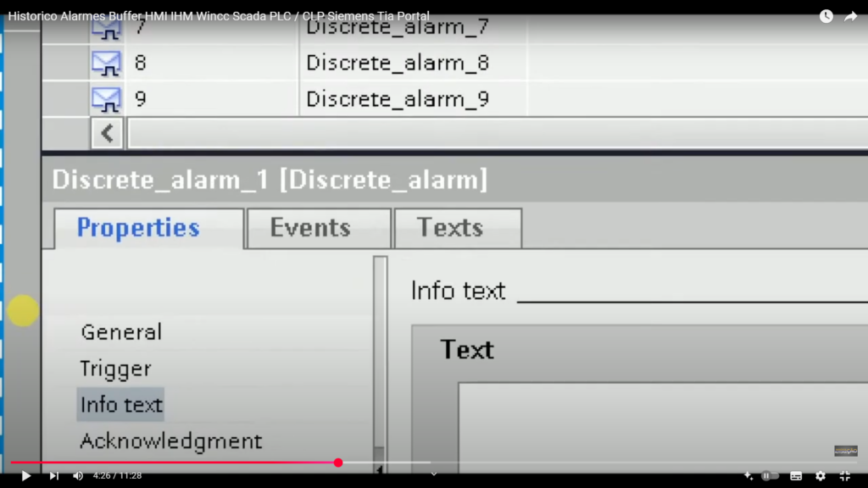Open the video settings gear

coord(821,476)
